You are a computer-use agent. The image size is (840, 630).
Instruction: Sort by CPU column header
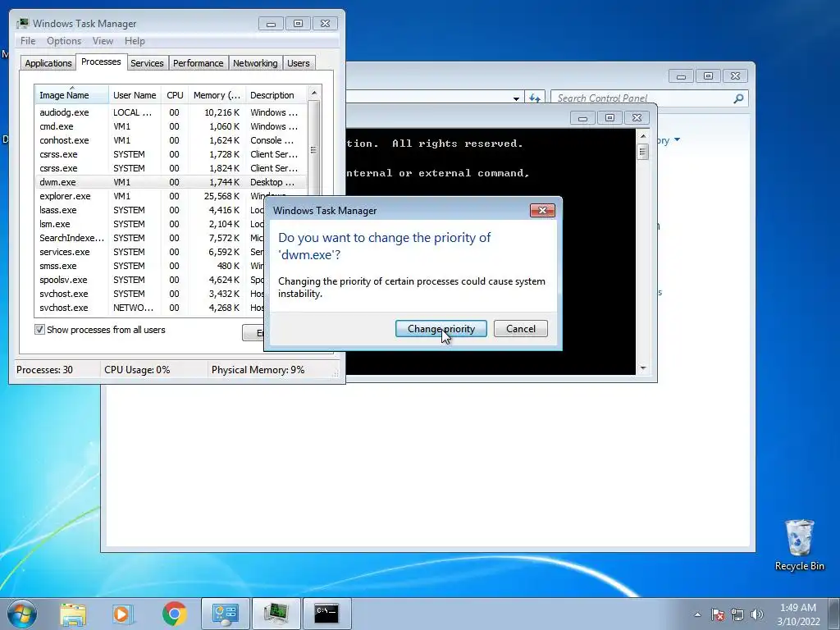[175, 95]
